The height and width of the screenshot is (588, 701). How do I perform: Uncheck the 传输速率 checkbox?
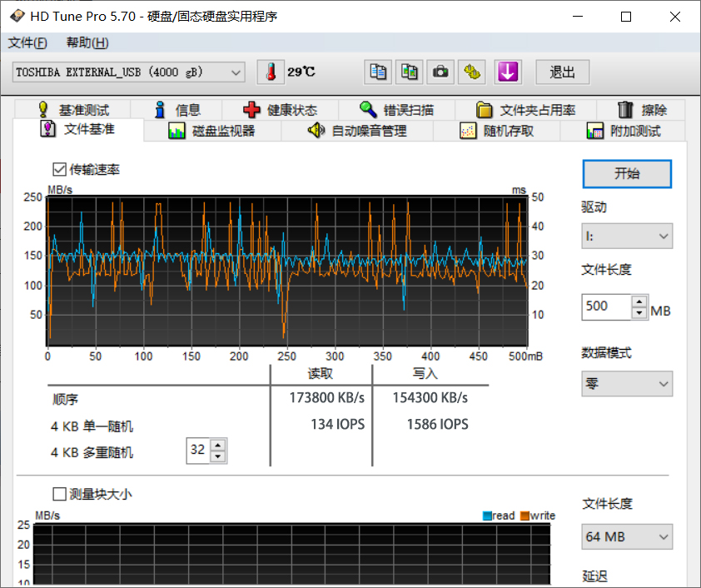[x=59, y=168]
